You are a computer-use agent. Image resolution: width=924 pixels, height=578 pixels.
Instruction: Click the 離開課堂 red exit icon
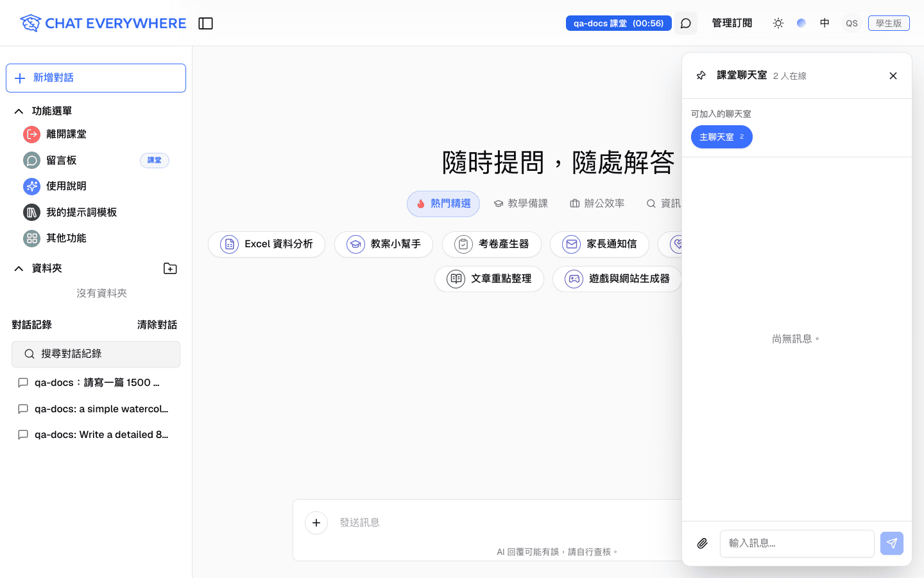31,134
